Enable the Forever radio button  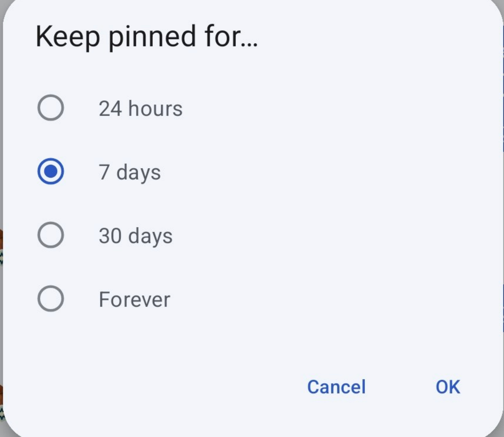click(x=51, y=299)
